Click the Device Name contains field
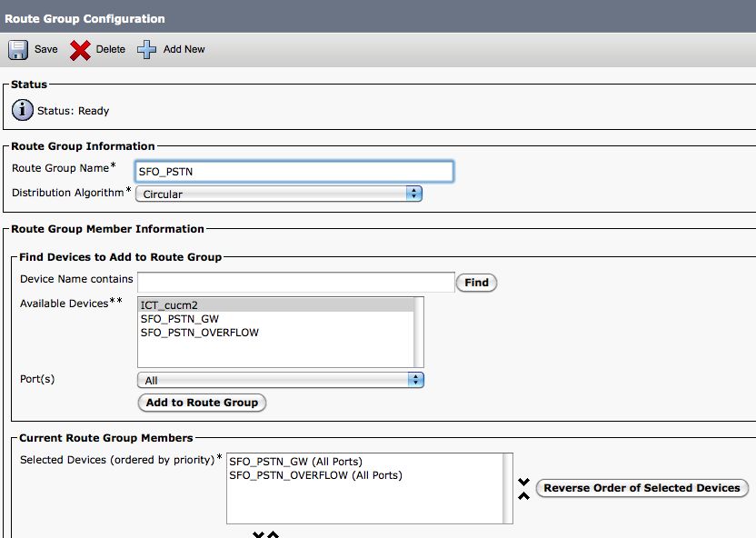 click(295, 282)
